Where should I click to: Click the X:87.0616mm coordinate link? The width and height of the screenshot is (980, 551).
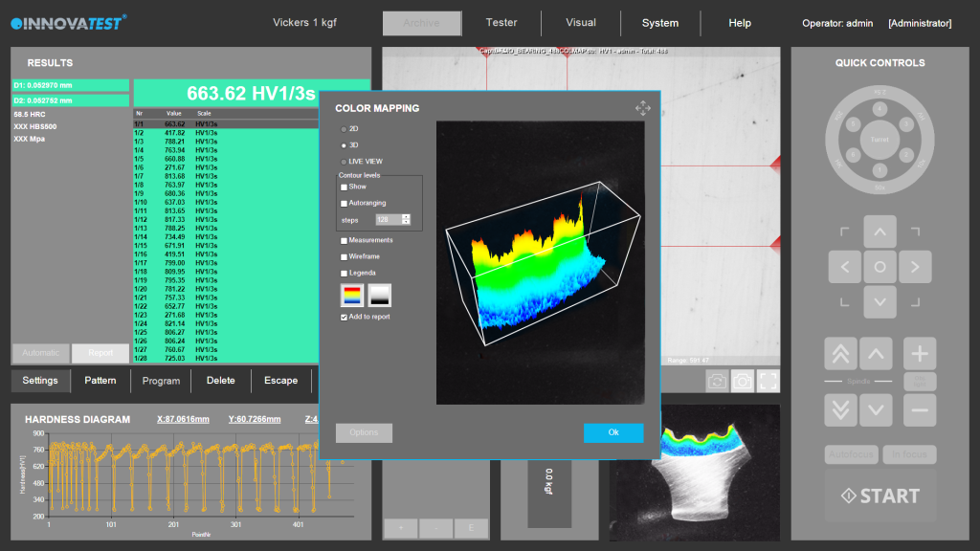click(183, 419)
